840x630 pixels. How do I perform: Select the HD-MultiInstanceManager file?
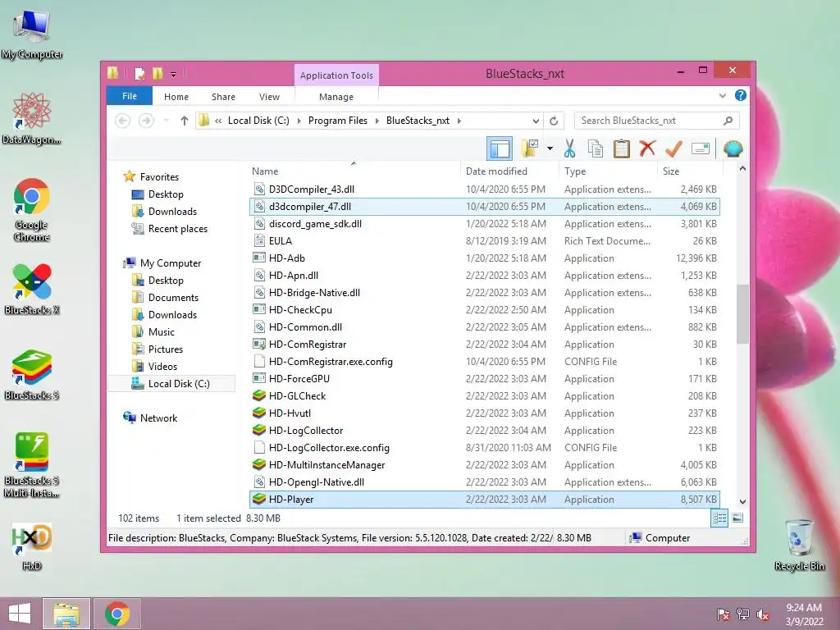(x=484, y=465)
